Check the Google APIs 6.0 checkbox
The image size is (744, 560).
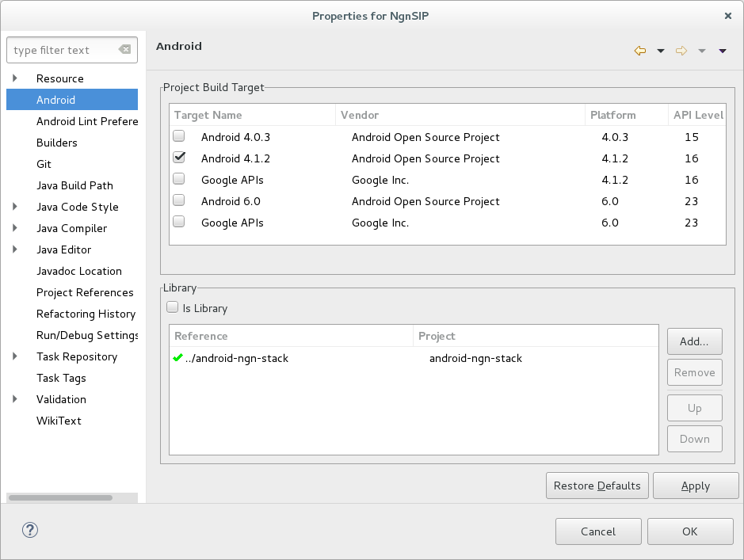[x=179, y=222]
